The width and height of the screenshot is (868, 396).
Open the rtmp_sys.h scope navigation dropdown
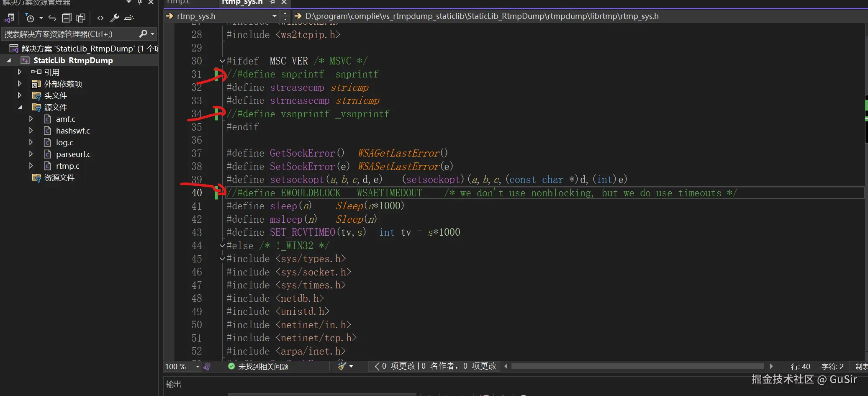click(x=275, y=16)
